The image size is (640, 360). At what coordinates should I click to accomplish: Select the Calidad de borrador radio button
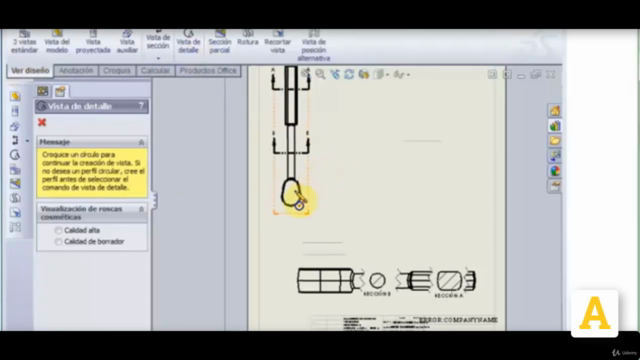58,242
